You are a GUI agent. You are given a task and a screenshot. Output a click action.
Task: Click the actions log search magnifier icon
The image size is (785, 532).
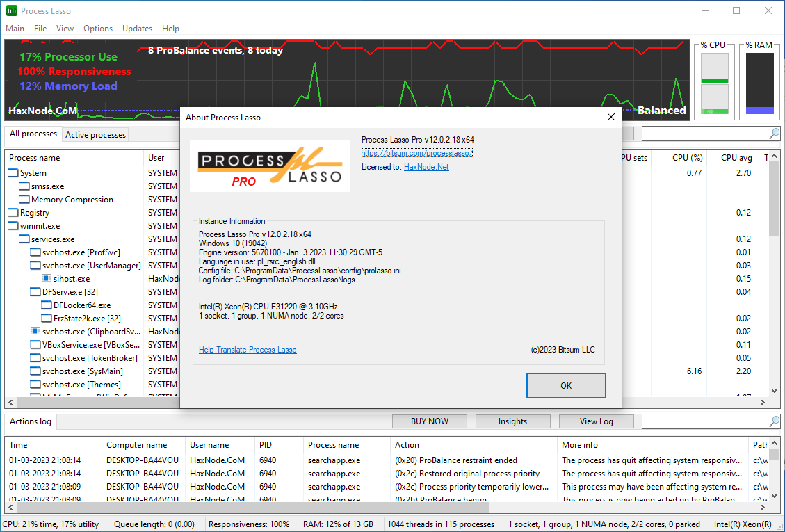click(x=774, y=422)
